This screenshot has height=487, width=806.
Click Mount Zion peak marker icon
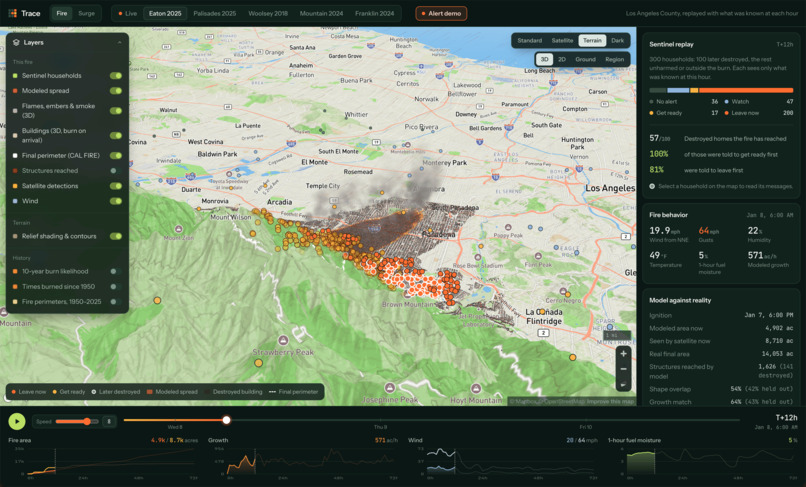178,229
